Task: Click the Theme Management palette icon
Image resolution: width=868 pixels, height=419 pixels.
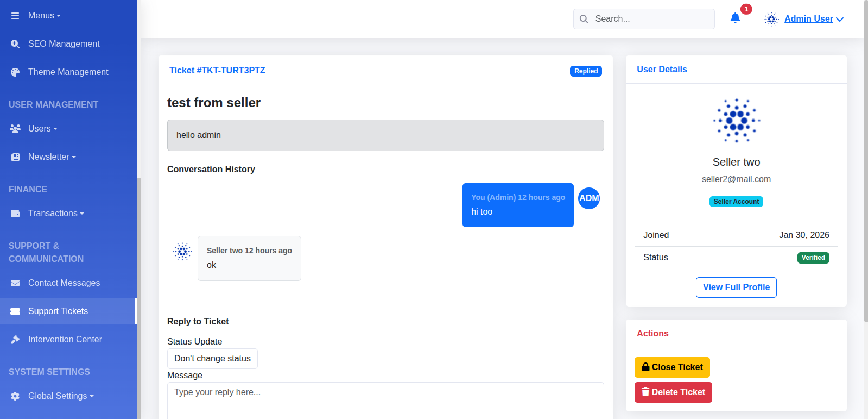Action: [x=15, y=72]
